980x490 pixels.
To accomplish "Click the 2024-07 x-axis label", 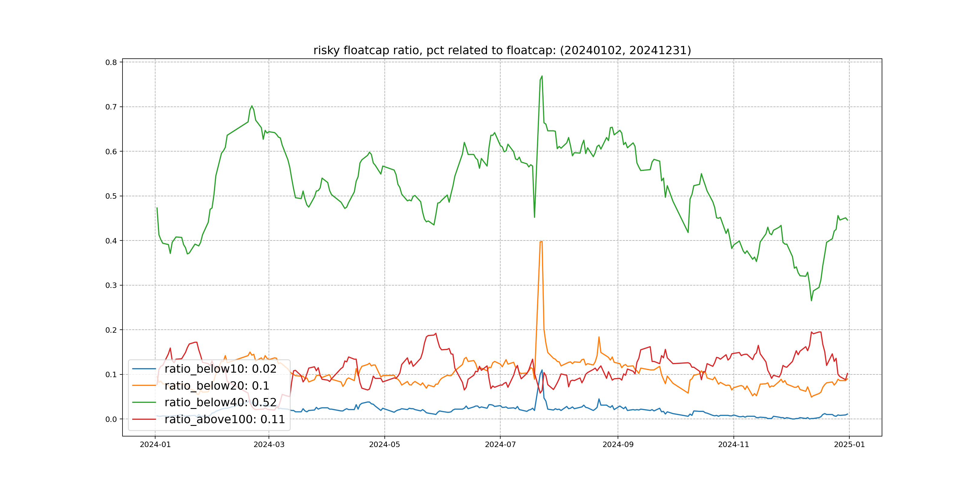I will click(x=500, y=444).
